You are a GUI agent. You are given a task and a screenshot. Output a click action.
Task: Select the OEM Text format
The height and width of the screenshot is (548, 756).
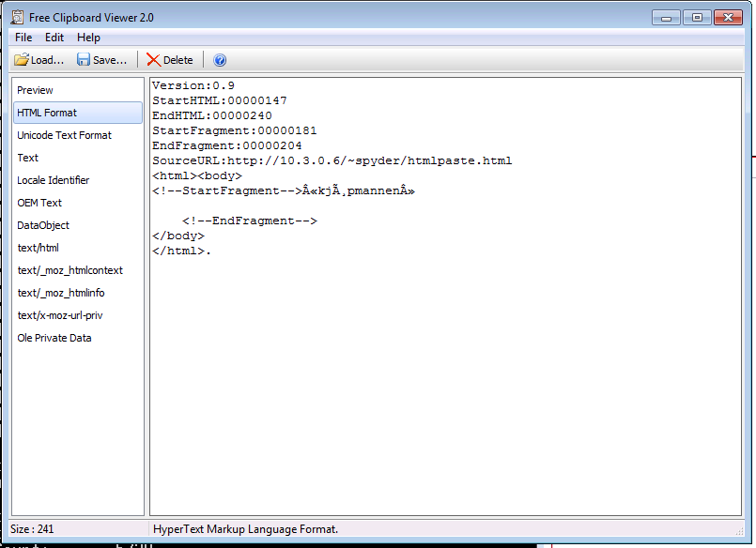pyautogui.click(x=39, y=203)
